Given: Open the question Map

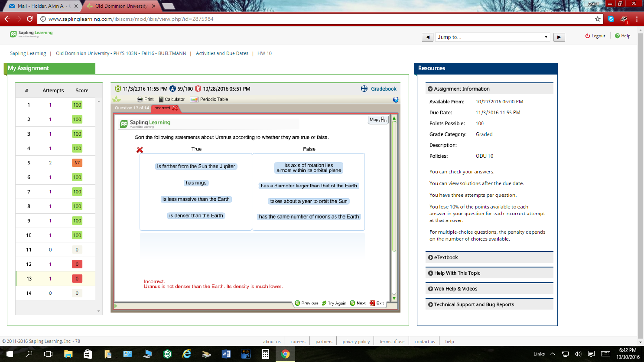Looking at the screenshot, I should coord(378,120).
